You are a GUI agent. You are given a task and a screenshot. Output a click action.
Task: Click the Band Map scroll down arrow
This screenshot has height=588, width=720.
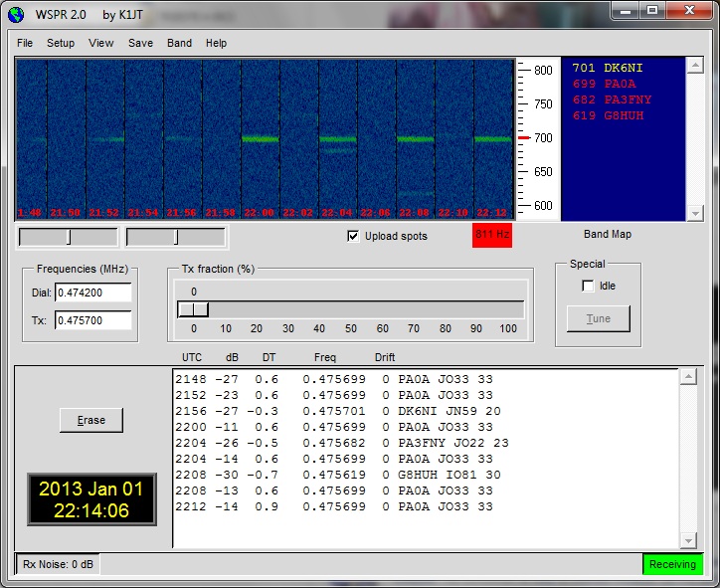(x=695, y=213)
